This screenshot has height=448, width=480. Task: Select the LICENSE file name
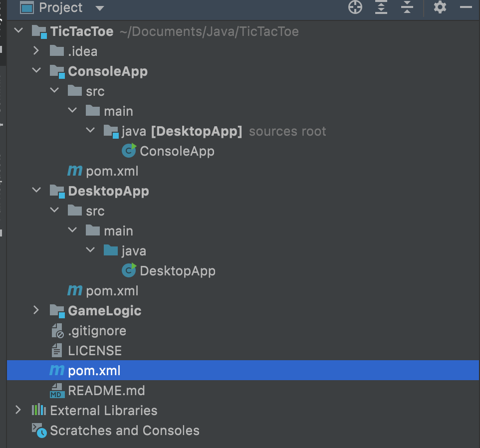point(95,351)
